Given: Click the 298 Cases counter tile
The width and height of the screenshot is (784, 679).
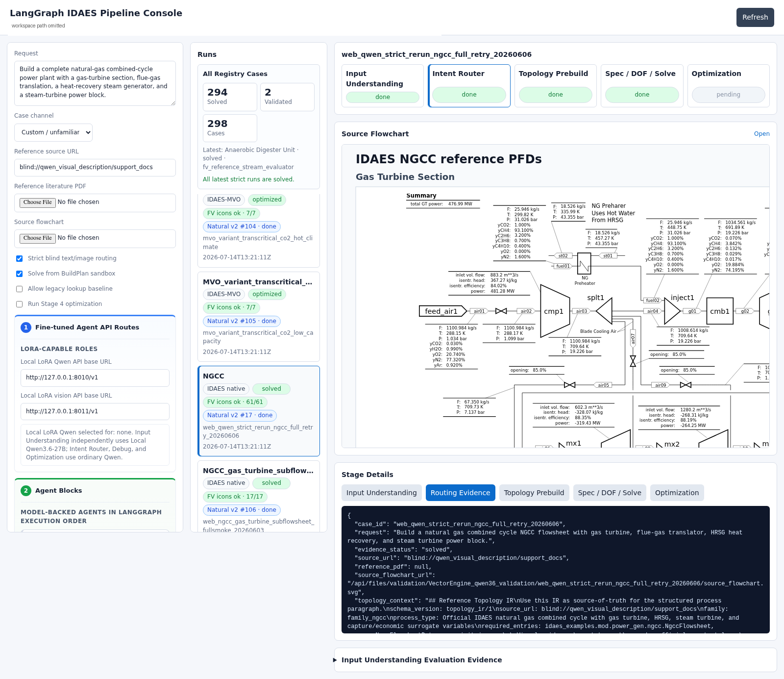Looking at the screenshot, I should [x=230, y=128].
